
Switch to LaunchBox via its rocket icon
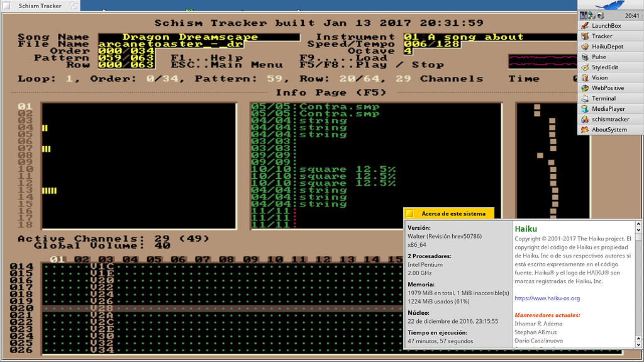point(585,26)
